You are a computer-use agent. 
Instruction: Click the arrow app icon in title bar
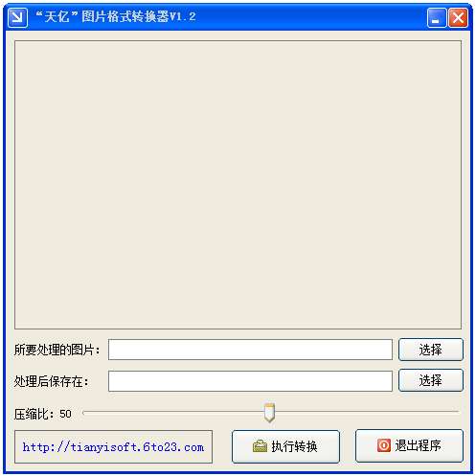17,17
